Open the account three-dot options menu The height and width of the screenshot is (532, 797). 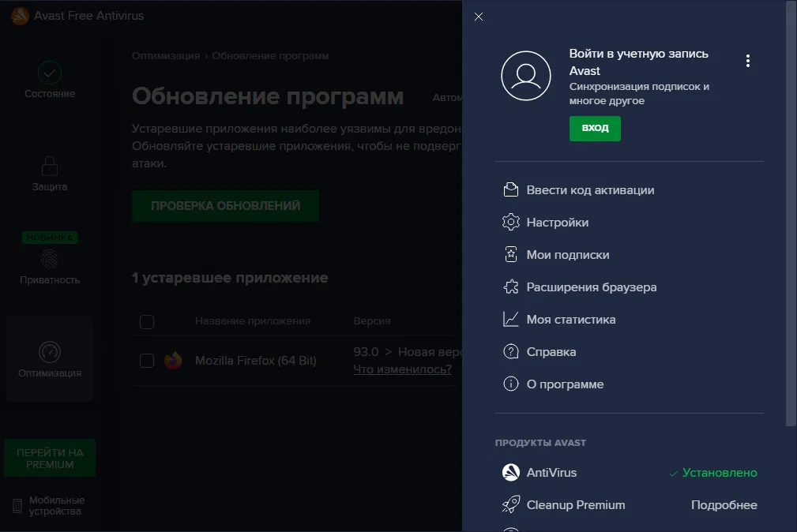pos(748,61)
